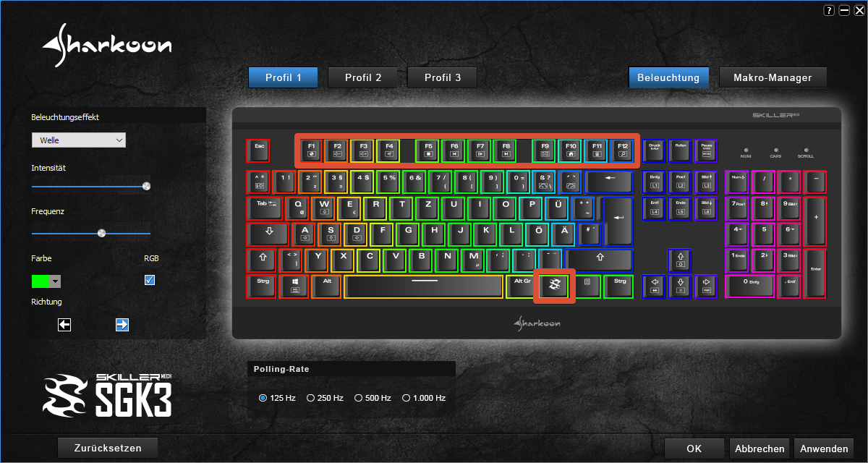This screenshot has width=868, height=463.
Task: Click the Esc key on keyboard
Action: tap(258, 150)
